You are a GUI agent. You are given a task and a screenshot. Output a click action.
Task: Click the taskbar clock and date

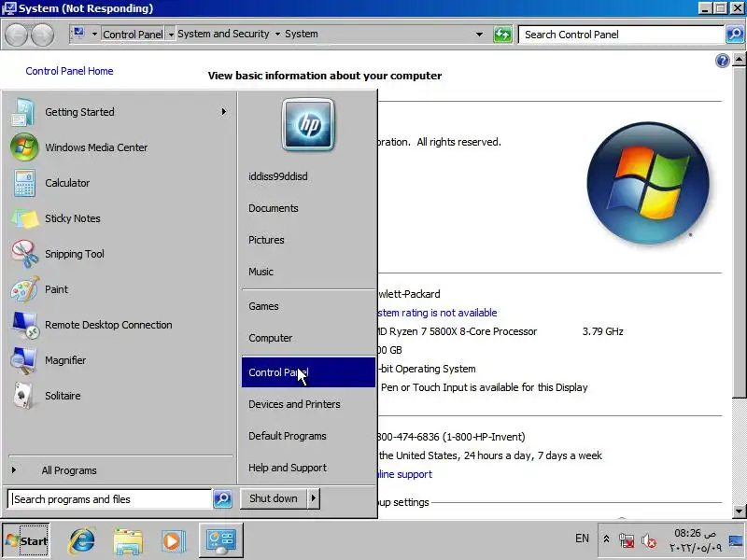click(696, 540)
